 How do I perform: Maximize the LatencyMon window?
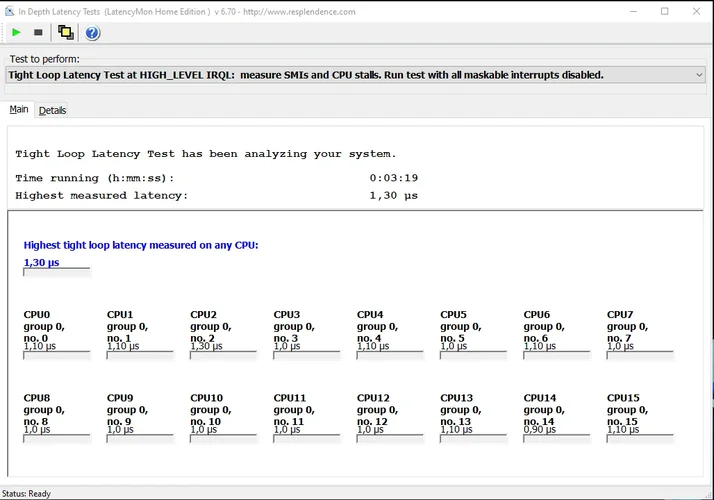pos(664,11)
